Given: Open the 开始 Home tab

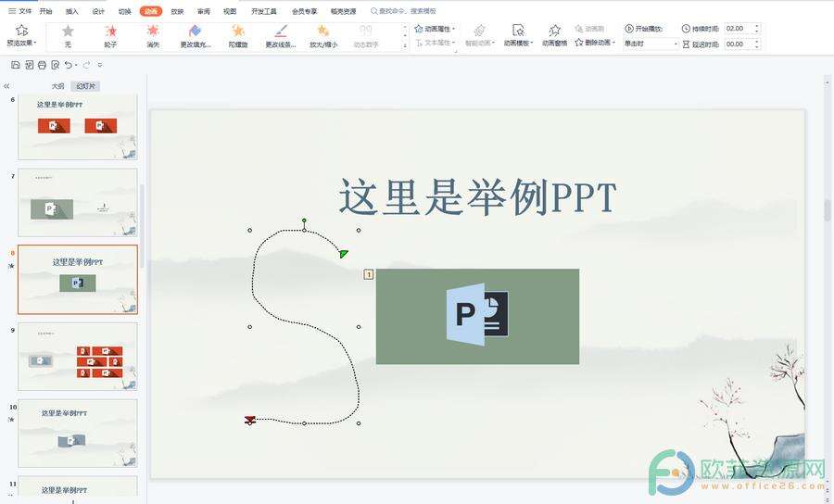Looking at the screenshot, I should [45, 11].
